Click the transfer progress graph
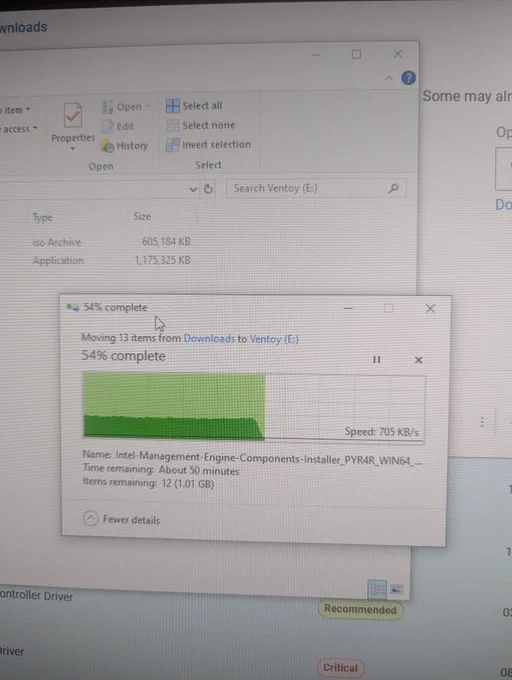The width and height of the screenshot is (512, 680). click(x=254, y=408)
